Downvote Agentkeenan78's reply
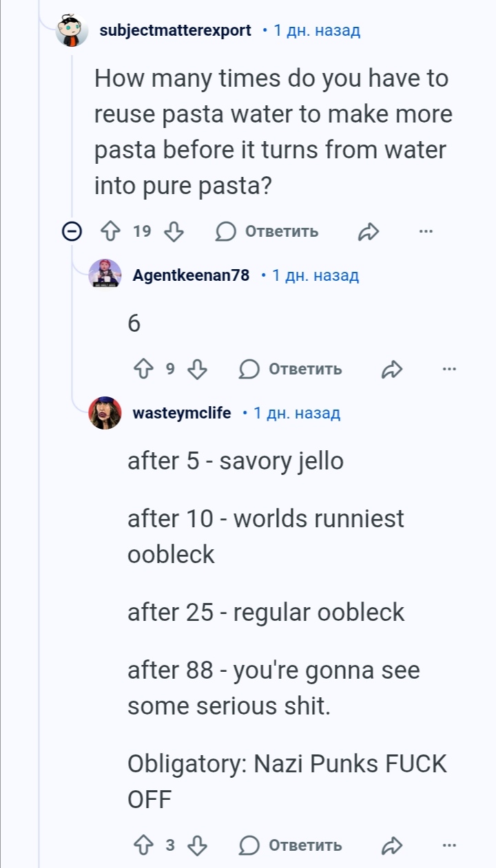The width and height of the screenshot is (496, 868). pos(198,370)
